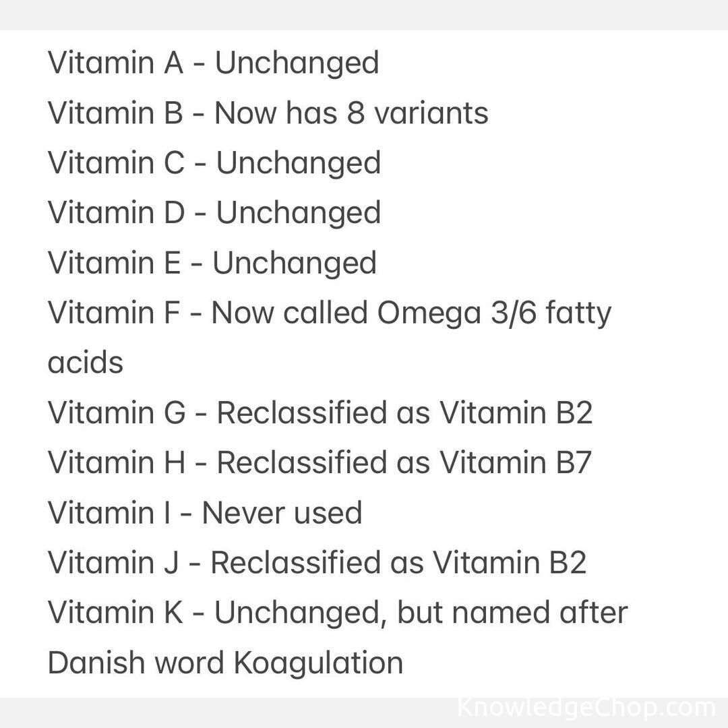Image resolution: width=728 pixels, height=728 pixels.
Task: Select the Vitamin I label
Action: pos(110,512)
